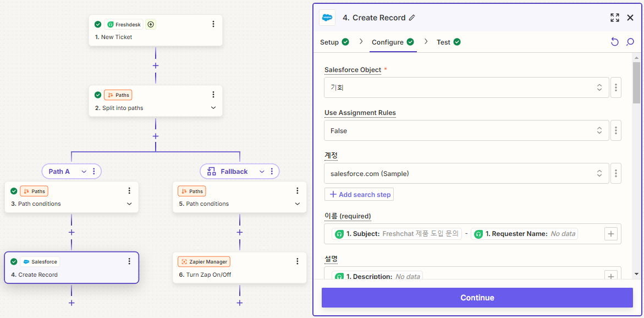Image resolution: width=644 pixels, height=318 pixels.
Task: Add a step below New Ticket with plus
Action: coord(156,65)
